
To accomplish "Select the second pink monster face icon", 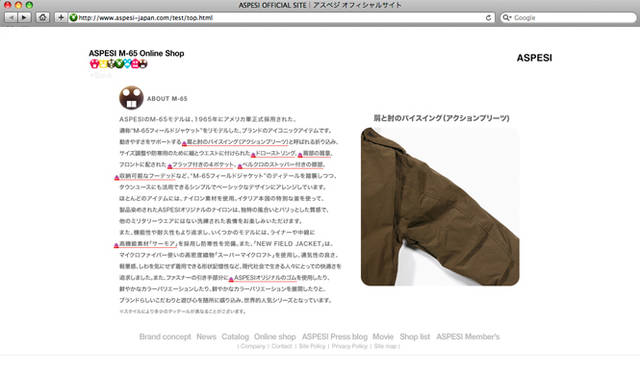I will (x=135, y=64).
